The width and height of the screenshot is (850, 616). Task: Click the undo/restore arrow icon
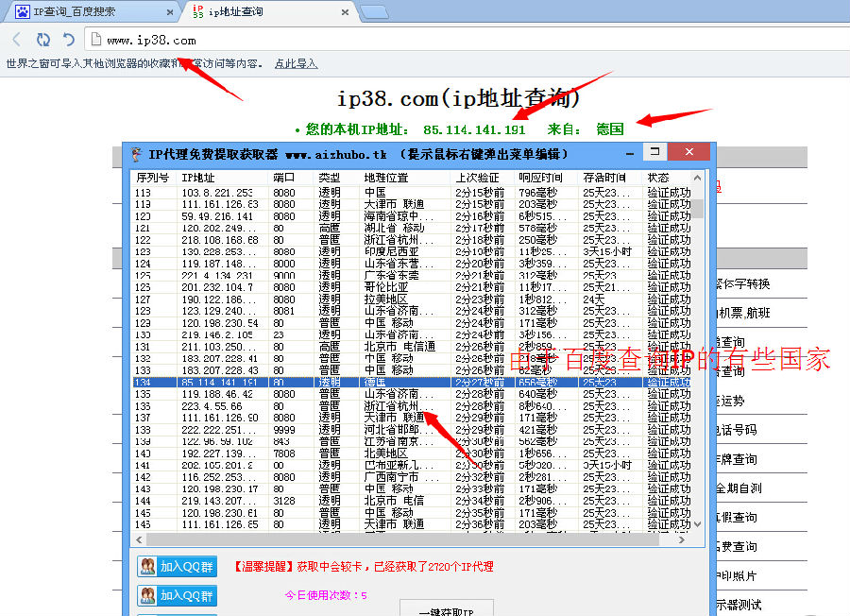coord(68,40)
